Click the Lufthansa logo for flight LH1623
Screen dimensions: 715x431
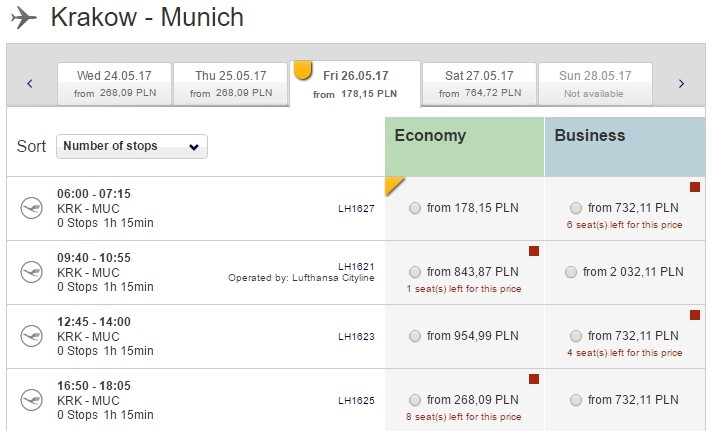pos(31,336)
